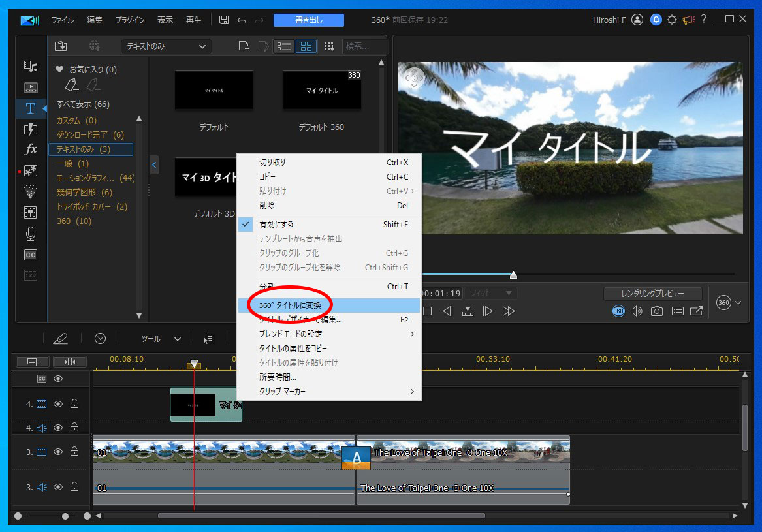Open the Title room (T icon)

(x=31, y=108)
